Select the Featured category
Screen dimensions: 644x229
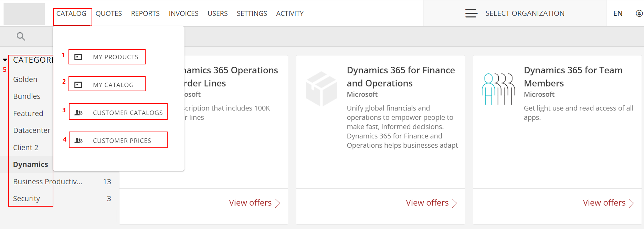pyautogui.click(x=28, y=113)
